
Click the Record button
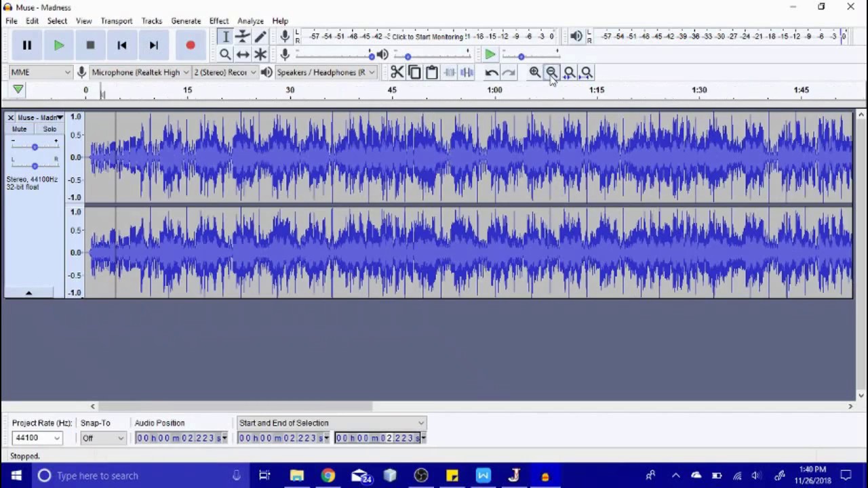[190, 45]
